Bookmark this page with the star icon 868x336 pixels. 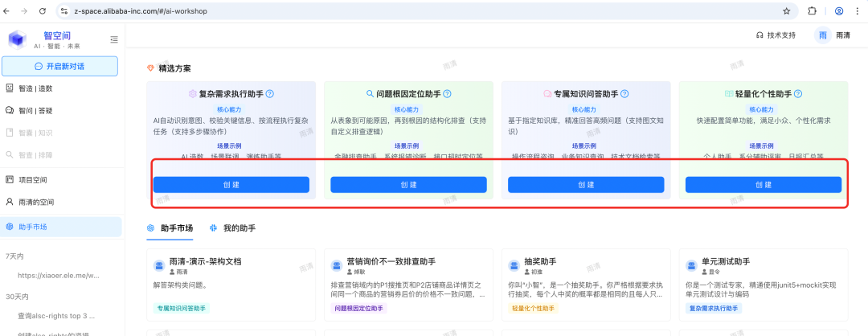point(786,11)
